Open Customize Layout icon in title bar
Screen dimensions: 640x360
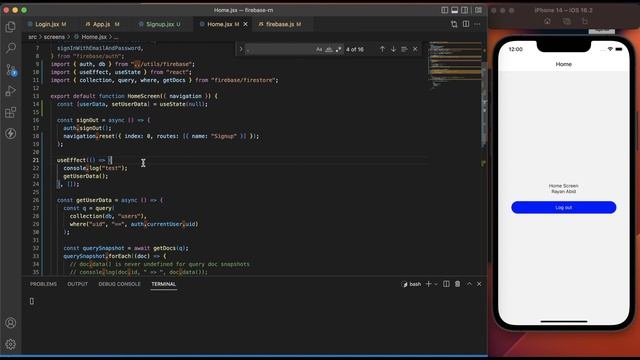tap(478, 10)
